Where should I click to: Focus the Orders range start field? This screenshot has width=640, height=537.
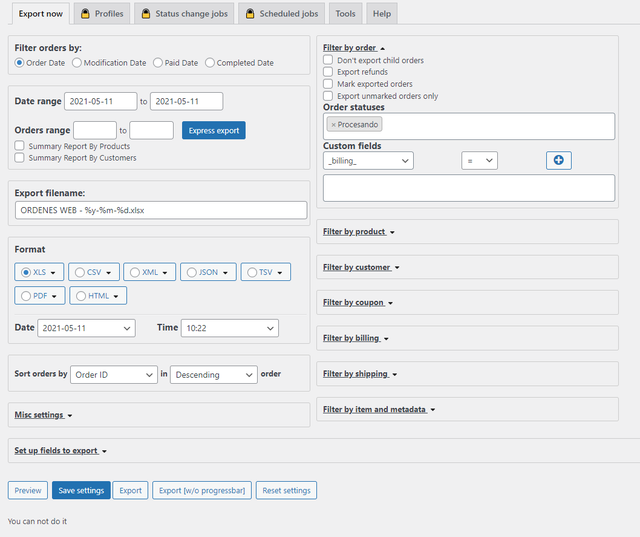(95, 131)
